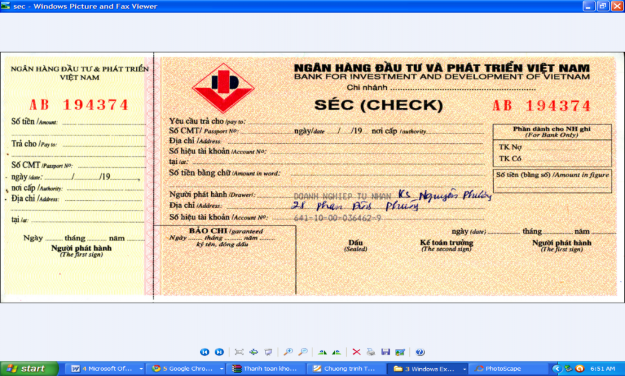Click DOANH NGHIEP TU NHAN text
Screen dimensions: 625x376
pos(342,196)
